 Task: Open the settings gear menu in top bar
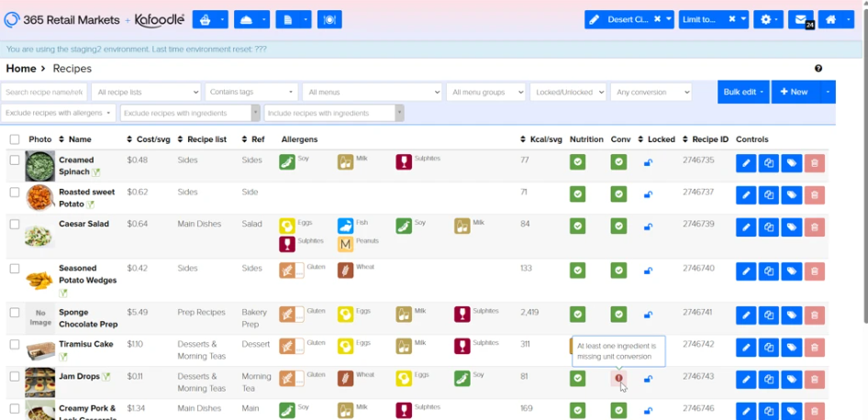[768, 19]
